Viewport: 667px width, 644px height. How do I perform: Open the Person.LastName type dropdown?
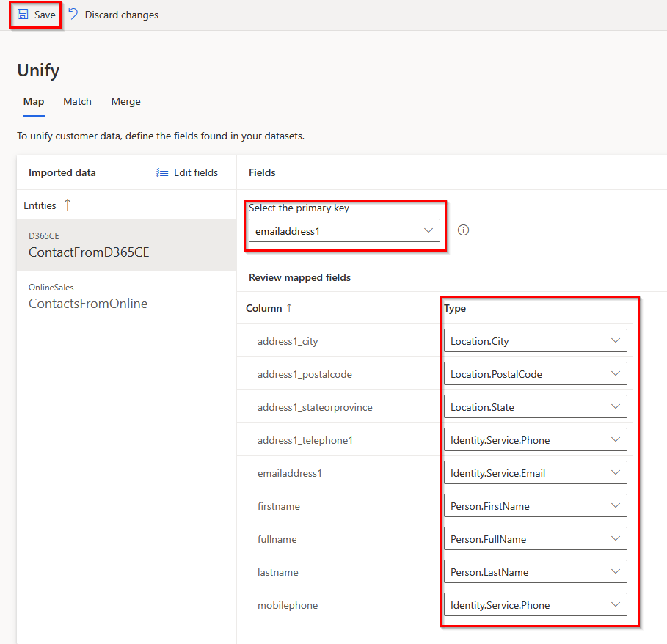(x=535, y=572)
